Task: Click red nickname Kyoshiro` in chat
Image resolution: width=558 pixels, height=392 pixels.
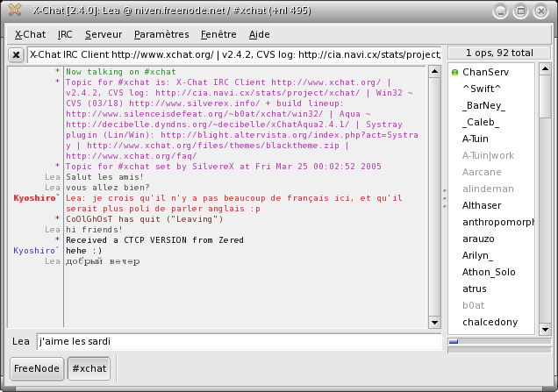Action: (36, 198)
